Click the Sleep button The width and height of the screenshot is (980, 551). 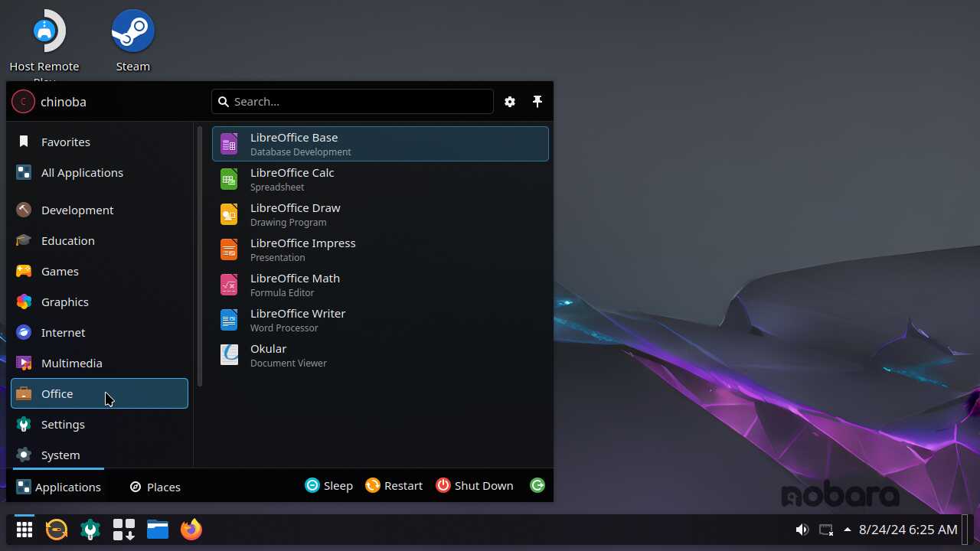[x=329, y=485]
